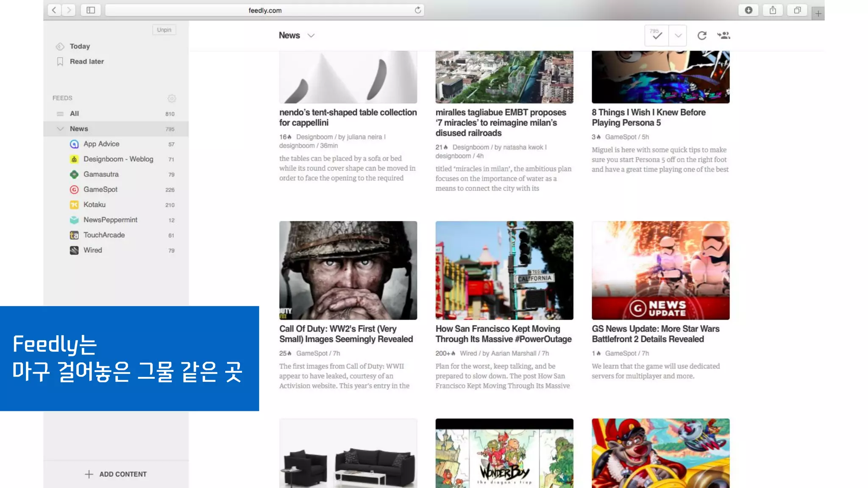The width and height of the screenshot is (868, 488).
Task: Open How San Francisco Kept Moving article
Action: [504, 334]
